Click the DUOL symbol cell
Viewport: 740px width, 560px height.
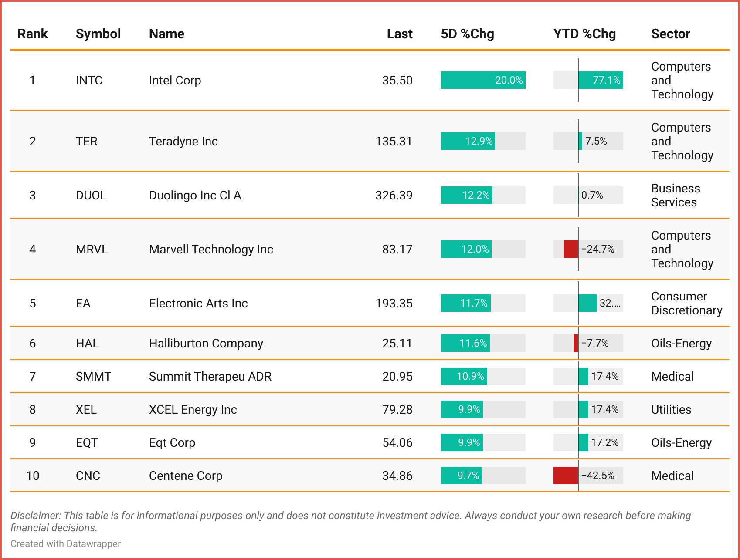click(x=91, y=196)
